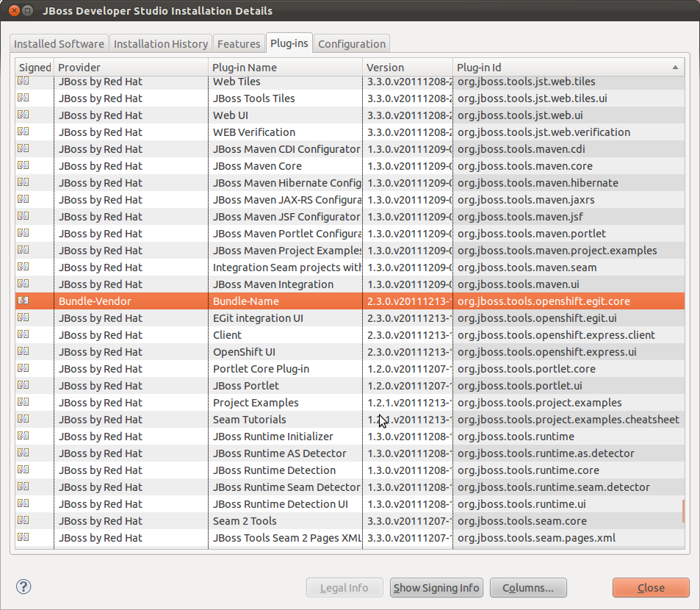Select Integration Seam projects plug-in name
Screen dimensions: 700x610
(x=287, y=268)
